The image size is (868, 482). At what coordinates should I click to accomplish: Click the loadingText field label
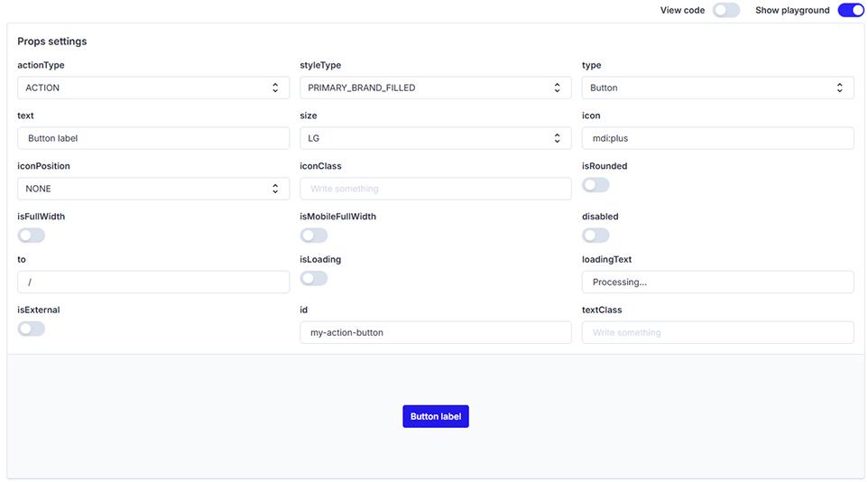[x=606, y=259]
